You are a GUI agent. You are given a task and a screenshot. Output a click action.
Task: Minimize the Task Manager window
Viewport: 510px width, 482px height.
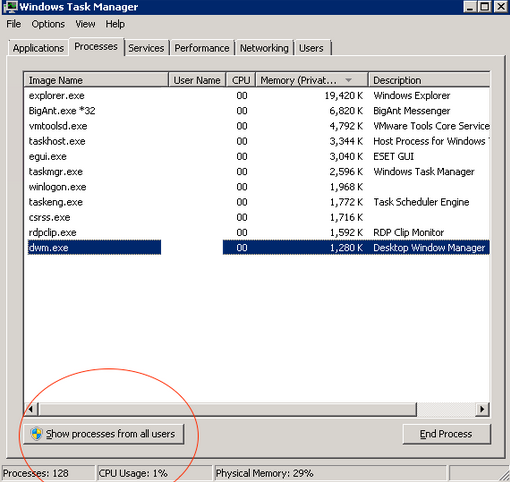pos(470,6)
